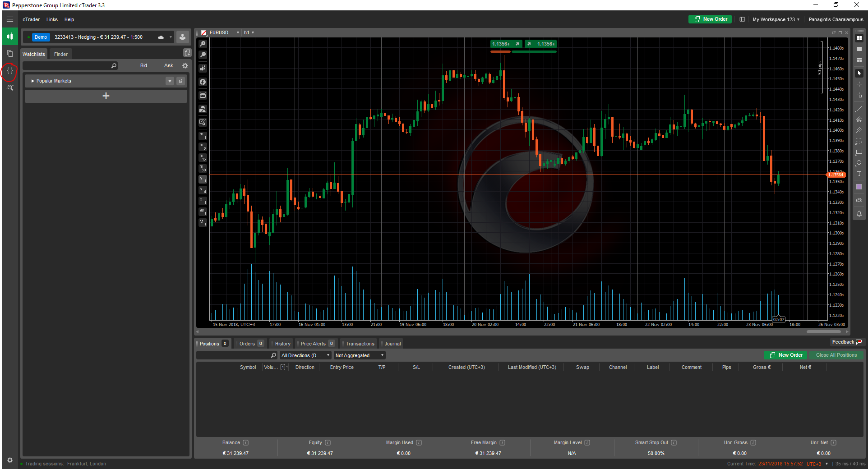Image resolution: width=868 pixels, height=469 pixels.
Task: Switch to the Orders tab
Action: coord(251,344)
